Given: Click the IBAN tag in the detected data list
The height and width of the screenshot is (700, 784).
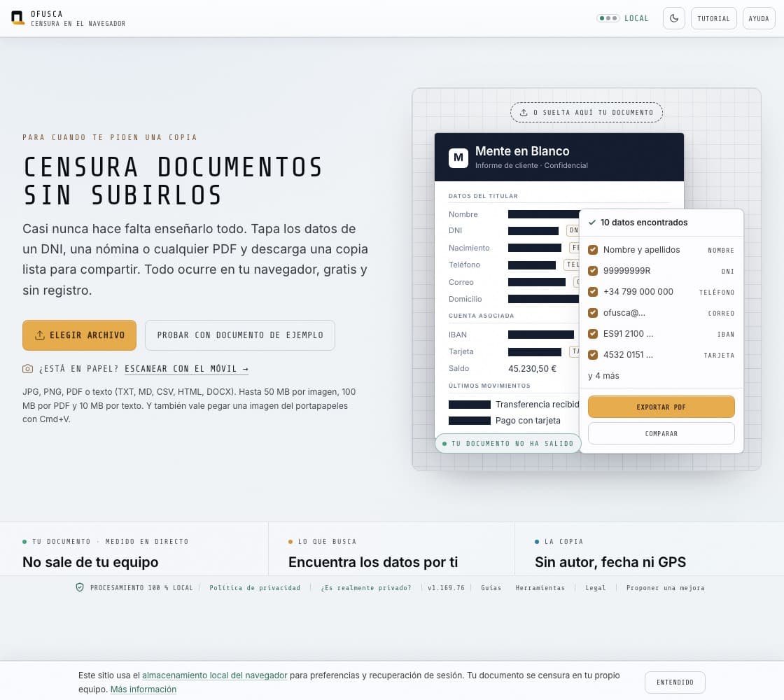Looking at the screenshot, I should [725, 334].
